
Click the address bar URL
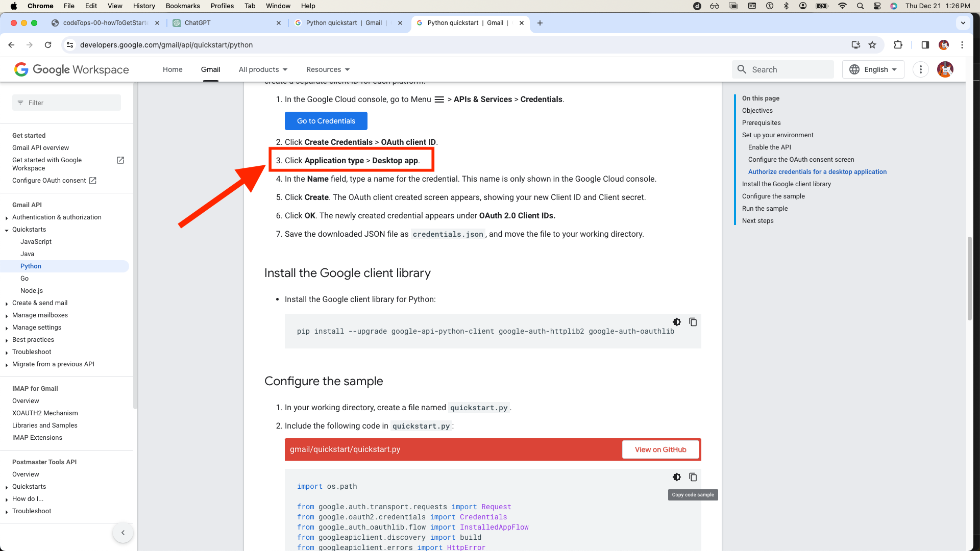point(166,45)
